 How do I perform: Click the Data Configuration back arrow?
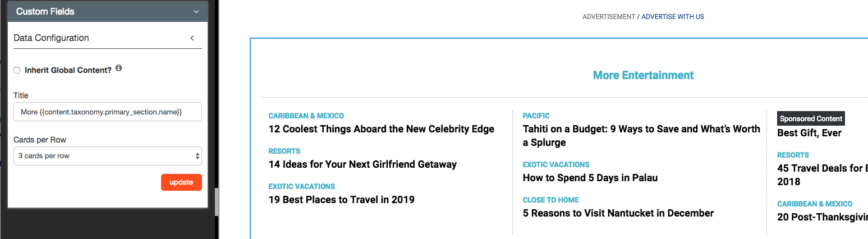click(x=192, y=38)
